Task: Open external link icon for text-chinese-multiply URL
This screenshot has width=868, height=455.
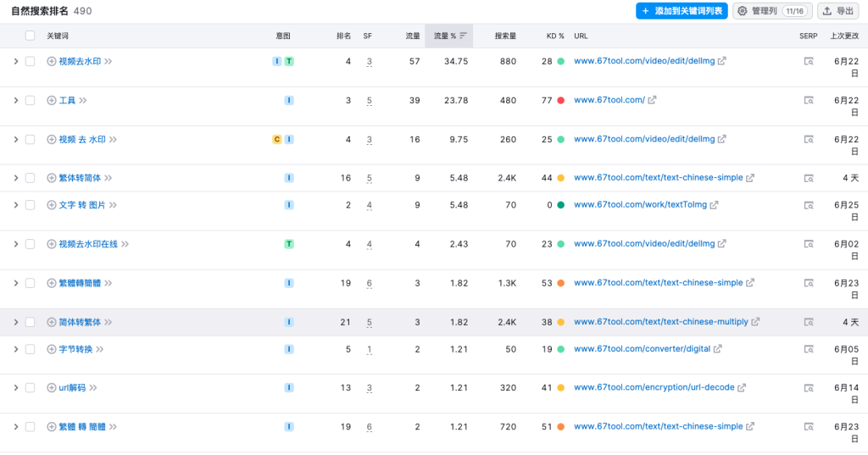Action: pos(755,322)
